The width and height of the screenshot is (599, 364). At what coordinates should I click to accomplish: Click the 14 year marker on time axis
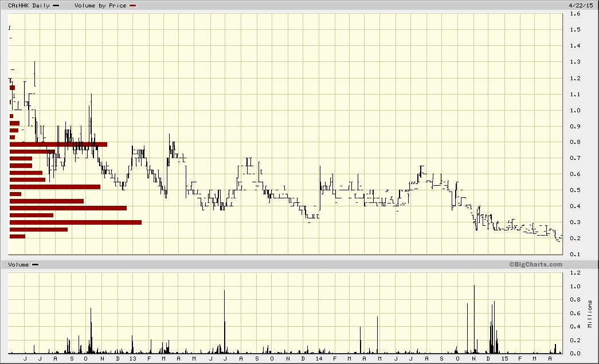[319, 359]
